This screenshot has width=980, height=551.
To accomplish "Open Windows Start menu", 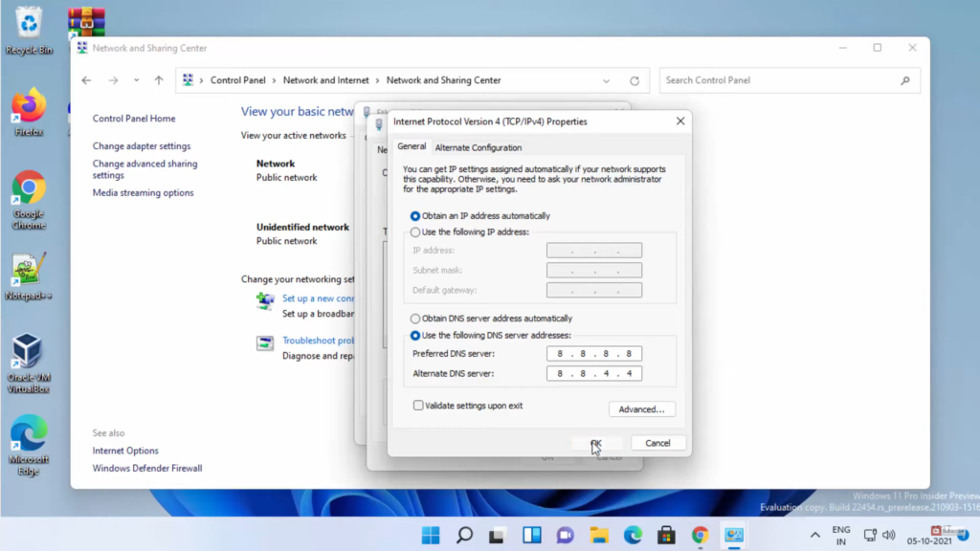I will tap(431, 535).
